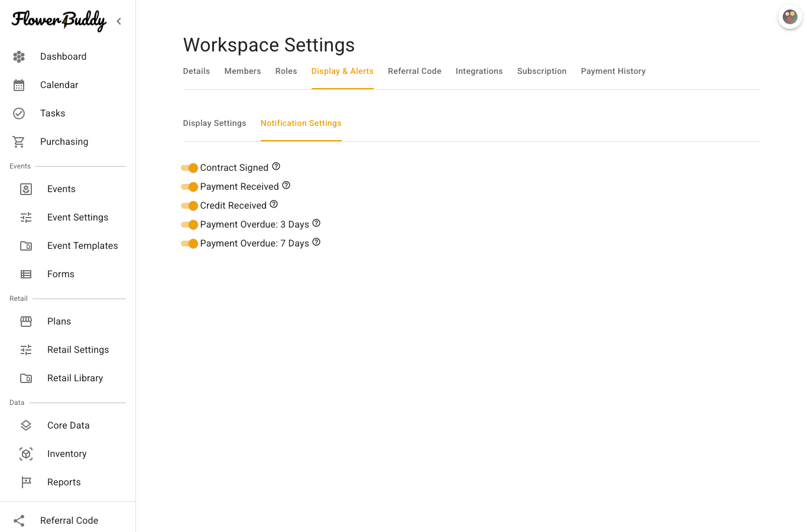Viewport: 807px width, 532px height.
Task: Open the Referral Code tab
Action: click(414, 71)
